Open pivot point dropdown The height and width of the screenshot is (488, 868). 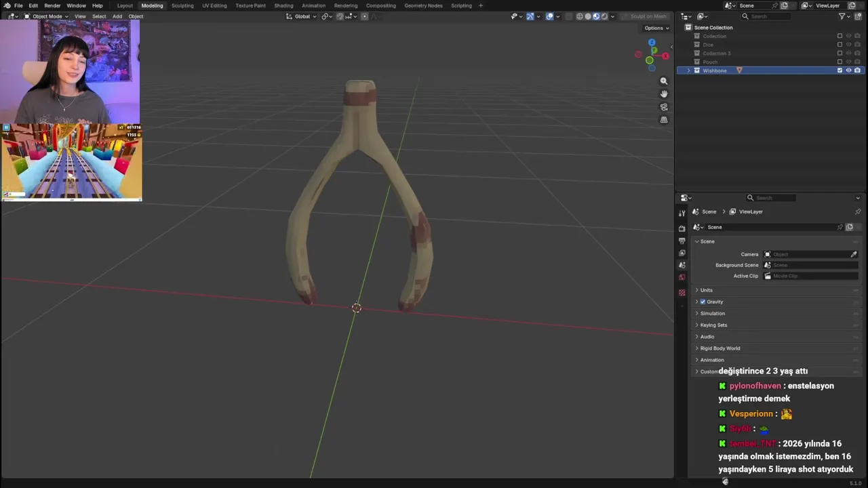[327, 16]
